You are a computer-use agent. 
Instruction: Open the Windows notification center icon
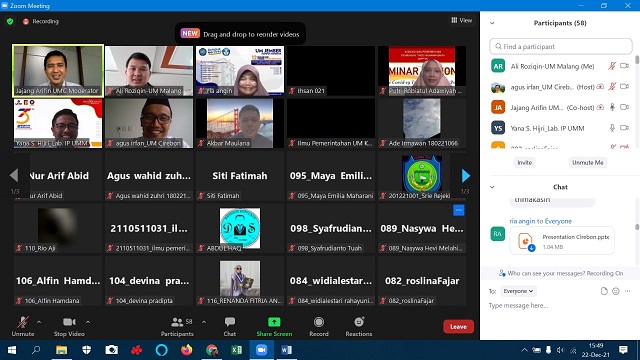pyautogui.click(x=623, y=350)
